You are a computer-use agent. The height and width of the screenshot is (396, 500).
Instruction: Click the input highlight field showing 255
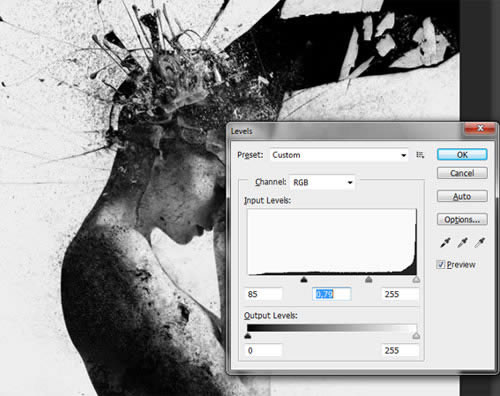pyautogui.click(x=400, y=294)
